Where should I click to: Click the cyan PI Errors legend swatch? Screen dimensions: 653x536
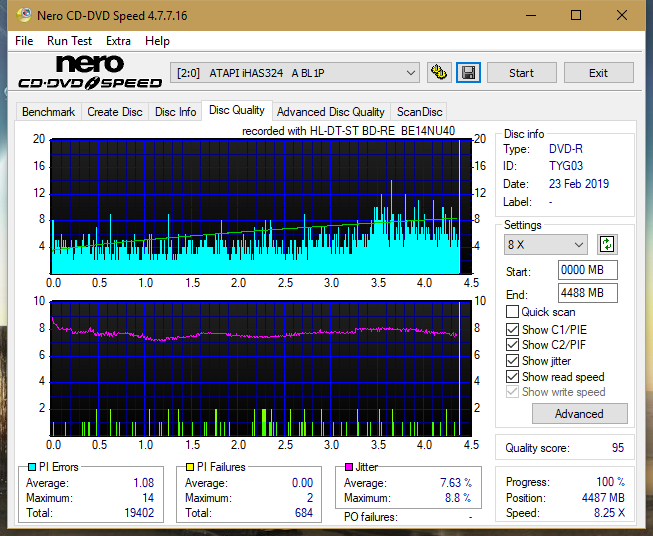click(x=31, y=467)
